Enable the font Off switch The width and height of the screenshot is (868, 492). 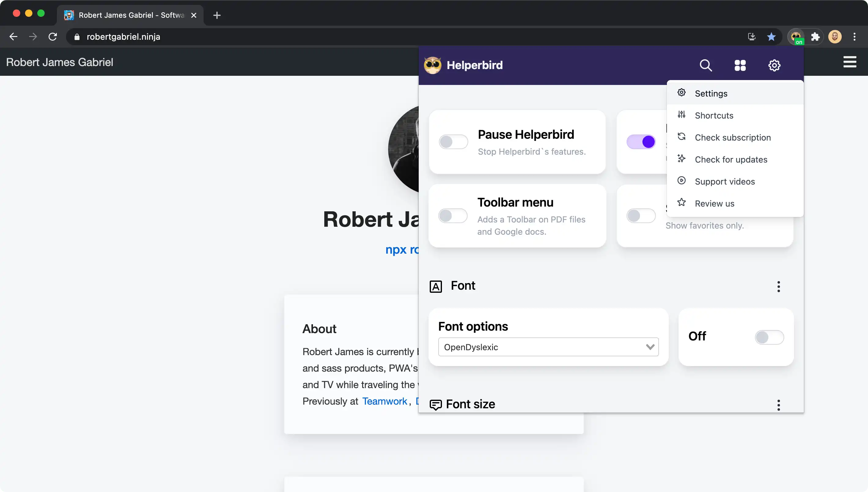tap(769, 337)
